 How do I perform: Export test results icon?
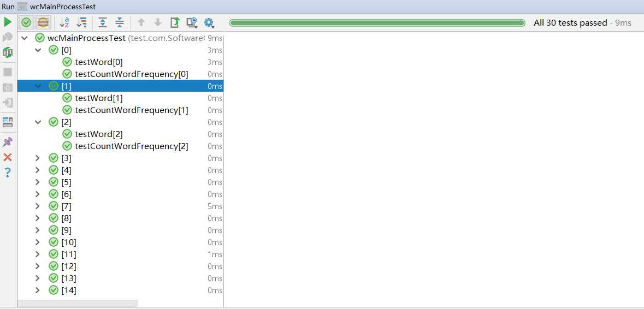[x=175, y=22]
